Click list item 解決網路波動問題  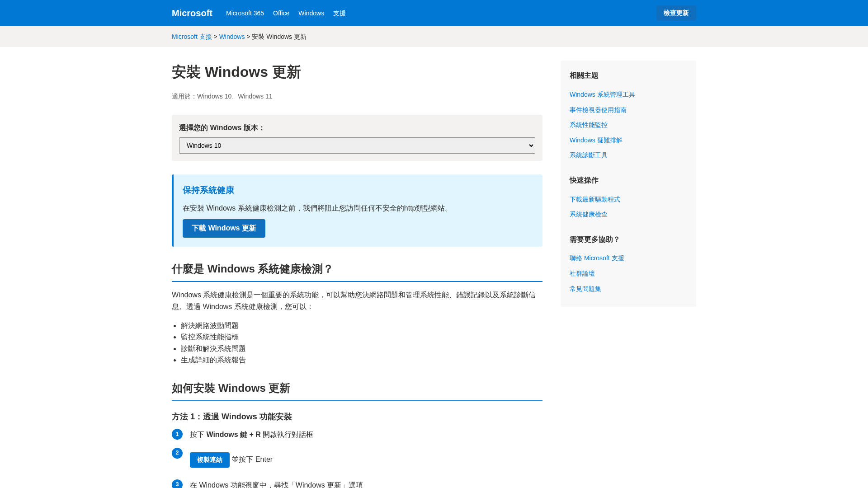209,326
